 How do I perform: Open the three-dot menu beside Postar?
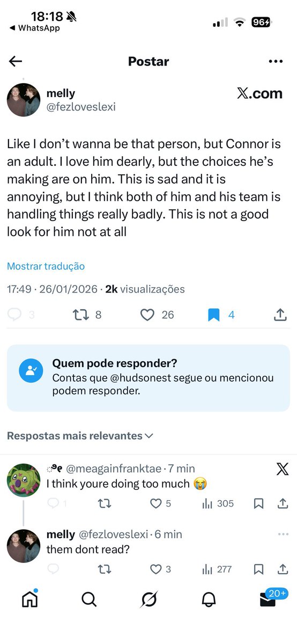(x=275, y=61)
